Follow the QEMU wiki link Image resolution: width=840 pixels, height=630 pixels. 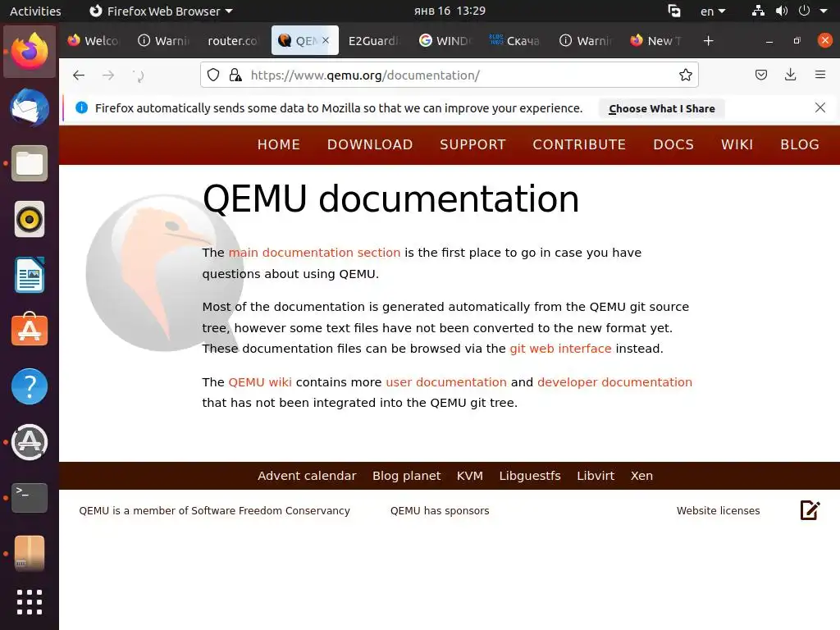pos(260,382)
